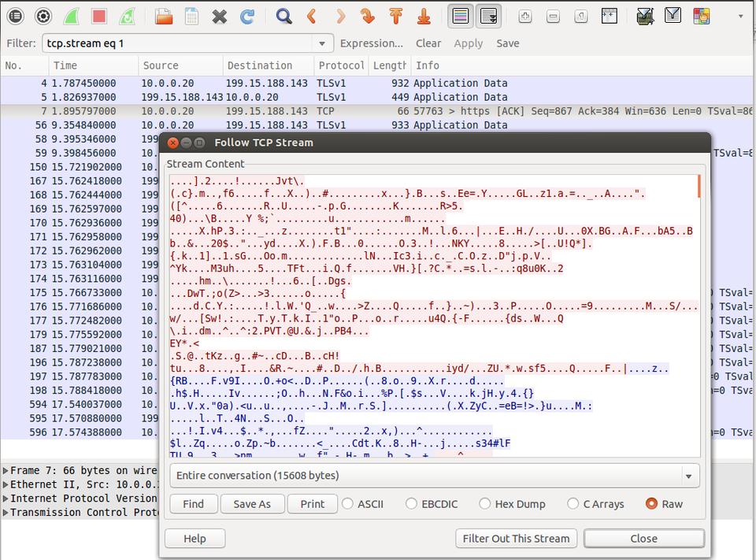
Task: Click the stream content vertical scrollbar
Action: tap(699, 315)
